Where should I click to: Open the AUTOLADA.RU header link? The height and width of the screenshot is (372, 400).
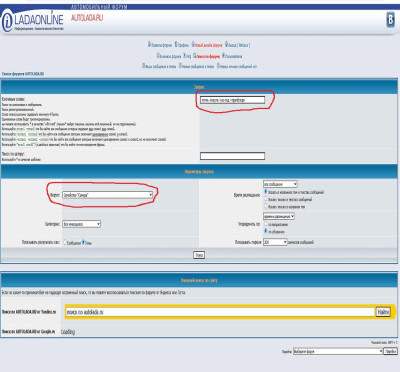coord(87,18)
